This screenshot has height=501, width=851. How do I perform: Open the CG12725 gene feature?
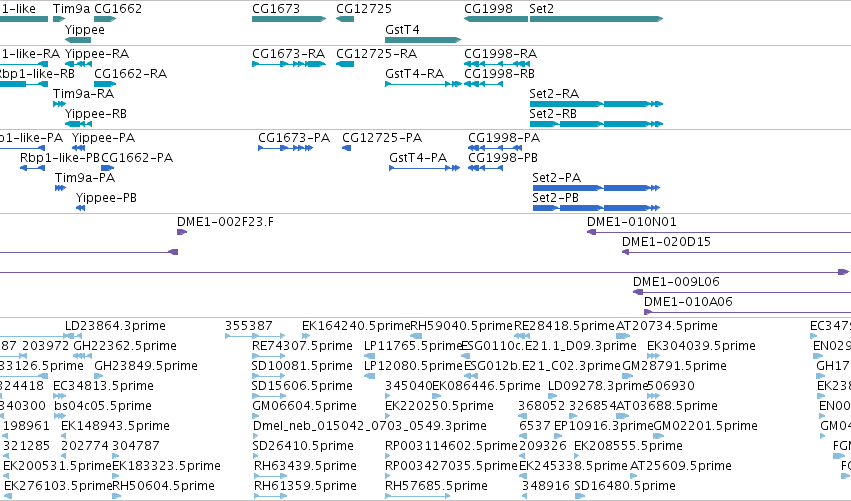pyautogui.click(x=345, y=19)
